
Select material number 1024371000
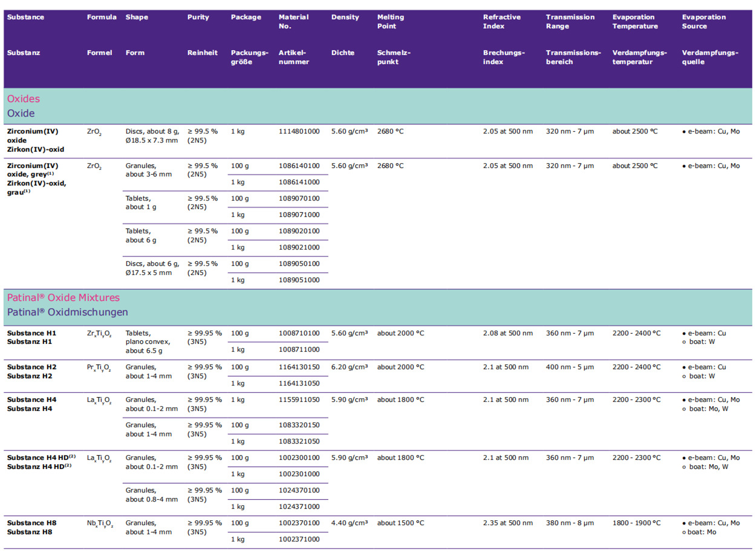(x=299, y=506)
